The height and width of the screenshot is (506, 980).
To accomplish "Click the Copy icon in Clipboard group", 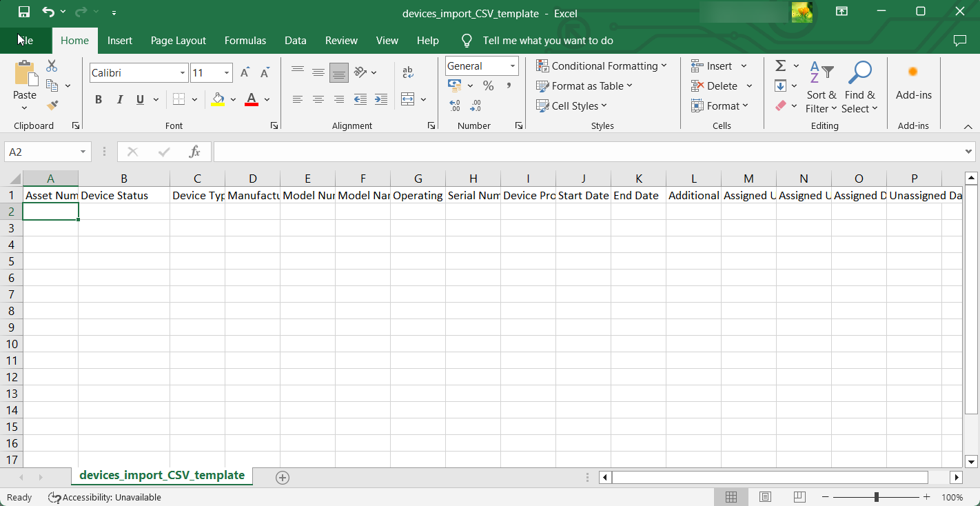I will (52, 85).
